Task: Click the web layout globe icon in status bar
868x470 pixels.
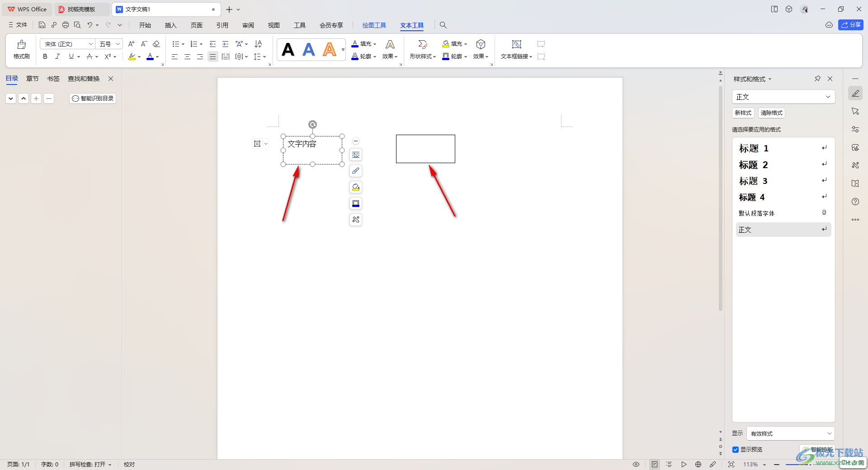Action: pyautogui.click(x=698, y=465)
